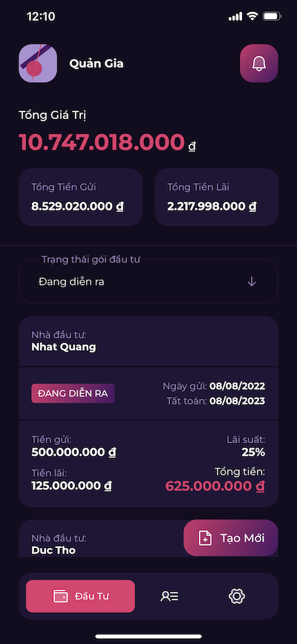Select the Đầu Tư wallet tab
The image size is (297, 644).
tap(80, 596)
